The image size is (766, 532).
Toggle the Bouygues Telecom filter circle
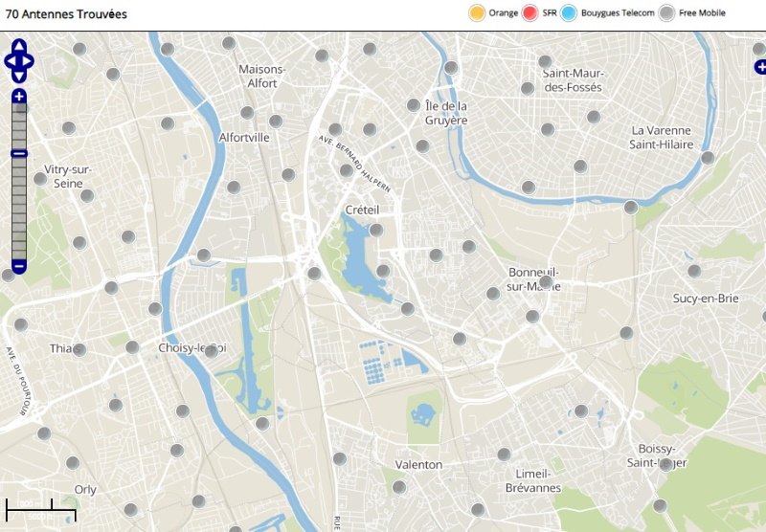pos(569,13)
